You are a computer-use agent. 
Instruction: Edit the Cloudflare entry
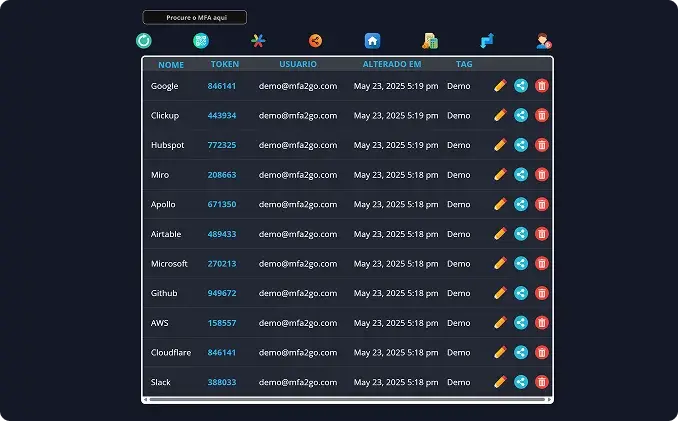pyautogui.click(x=500, y=352)
